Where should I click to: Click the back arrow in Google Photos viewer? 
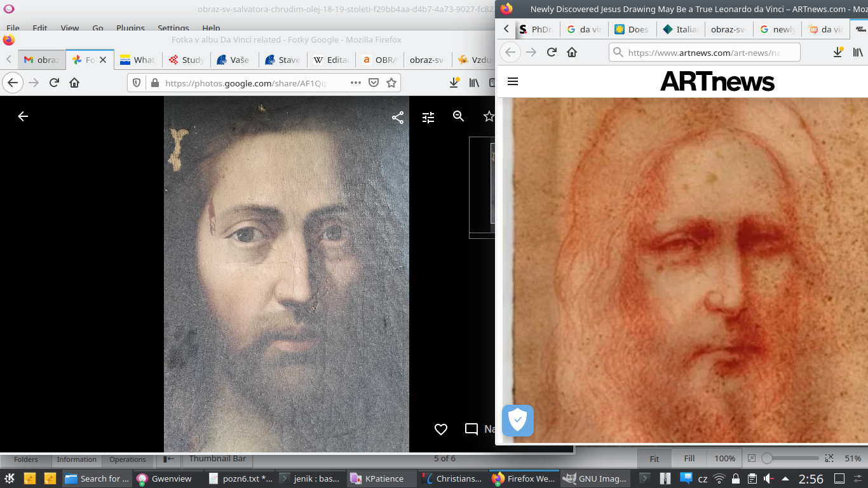point(23,116)
